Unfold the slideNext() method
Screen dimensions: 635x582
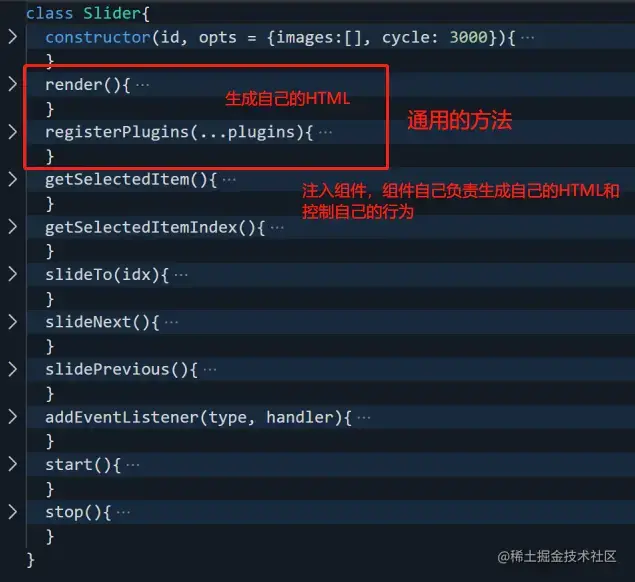[13, 322]
